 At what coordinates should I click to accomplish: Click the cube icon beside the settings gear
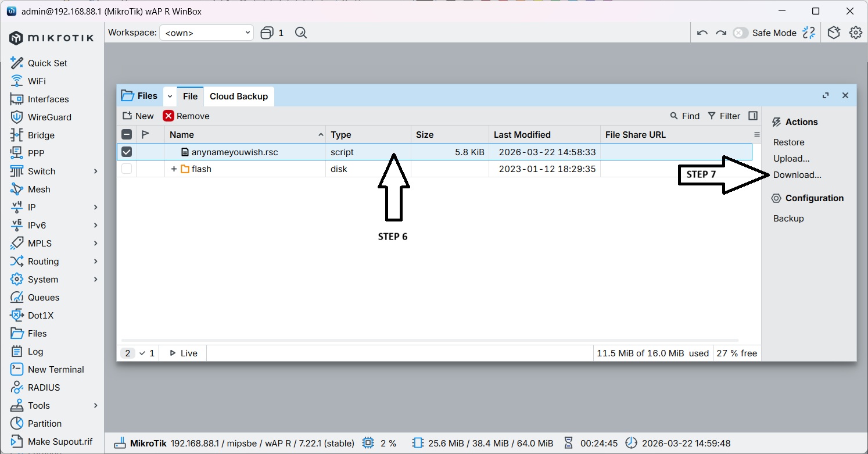point(834,33)
